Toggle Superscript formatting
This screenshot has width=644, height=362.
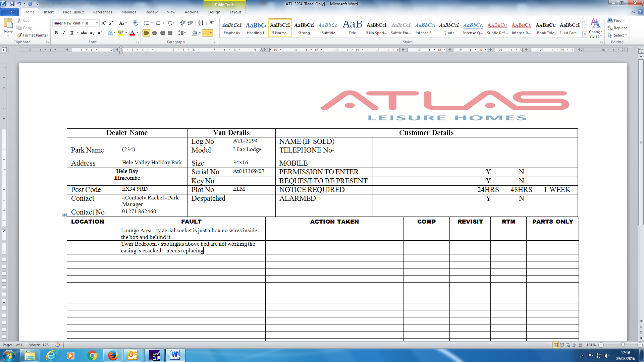99,33
